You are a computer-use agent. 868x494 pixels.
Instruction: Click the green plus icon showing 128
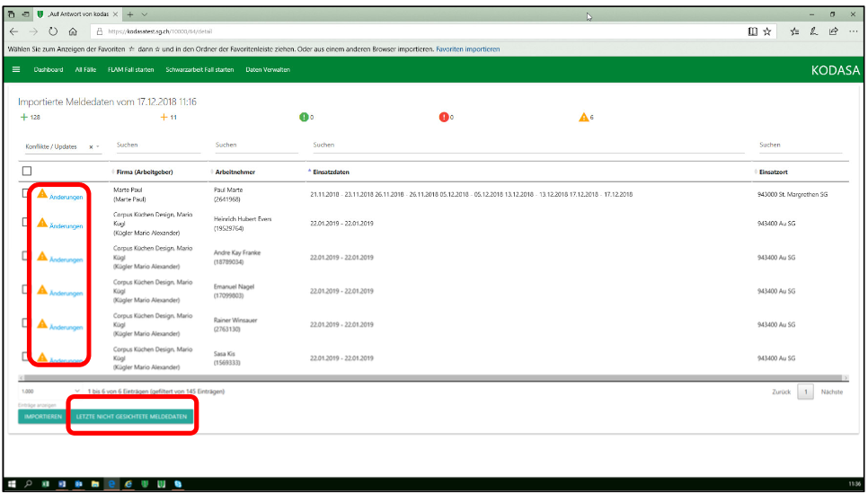tap(23, 118)
